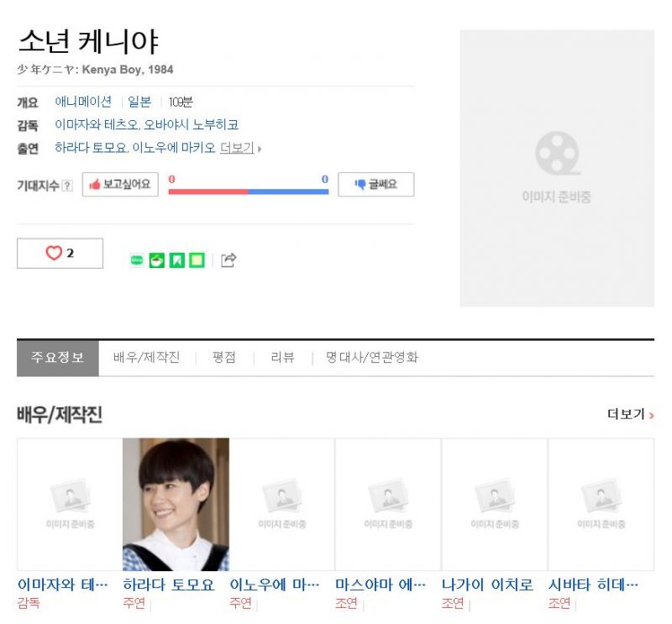This screenshot has height=624, width=672.
Task: Toggle the 글쎄요 thumbs-down button
Action: 375,185
